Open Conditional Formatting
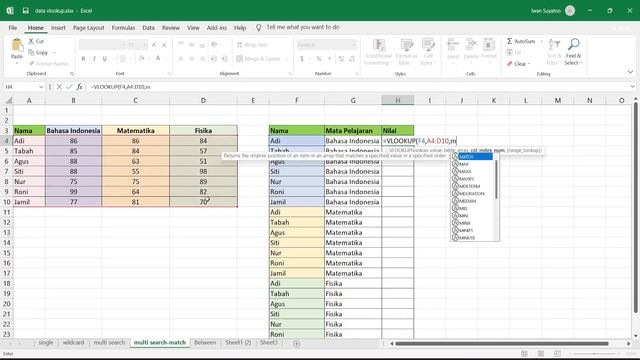Screen dimensions: 640x360 378,52
